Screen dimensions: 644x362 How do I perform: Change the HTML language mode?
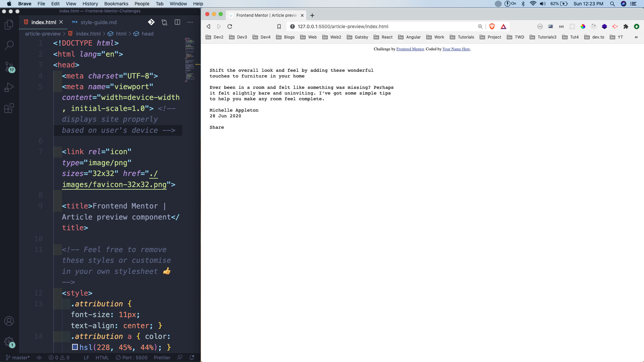102,358
